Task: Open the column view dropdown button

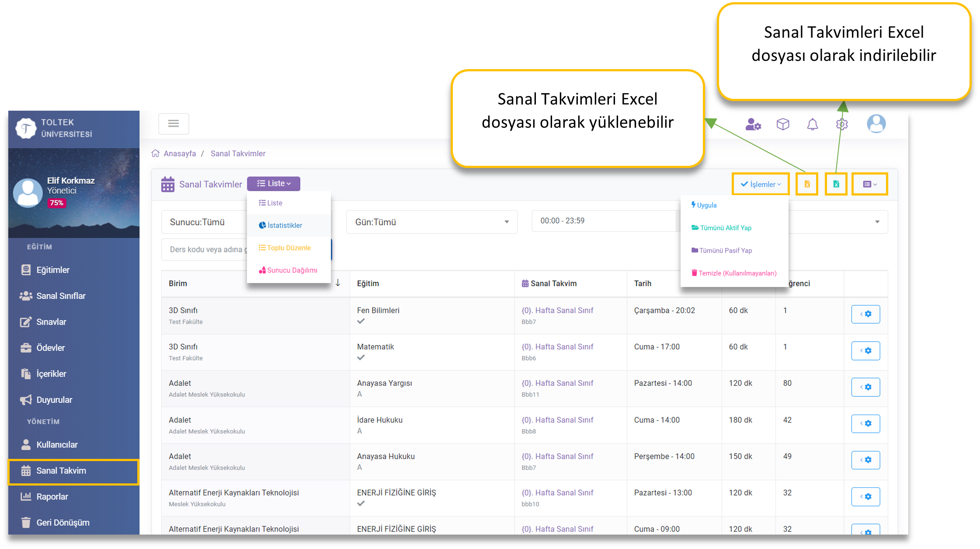Action: pyautogui.click(x=869, y=184)
